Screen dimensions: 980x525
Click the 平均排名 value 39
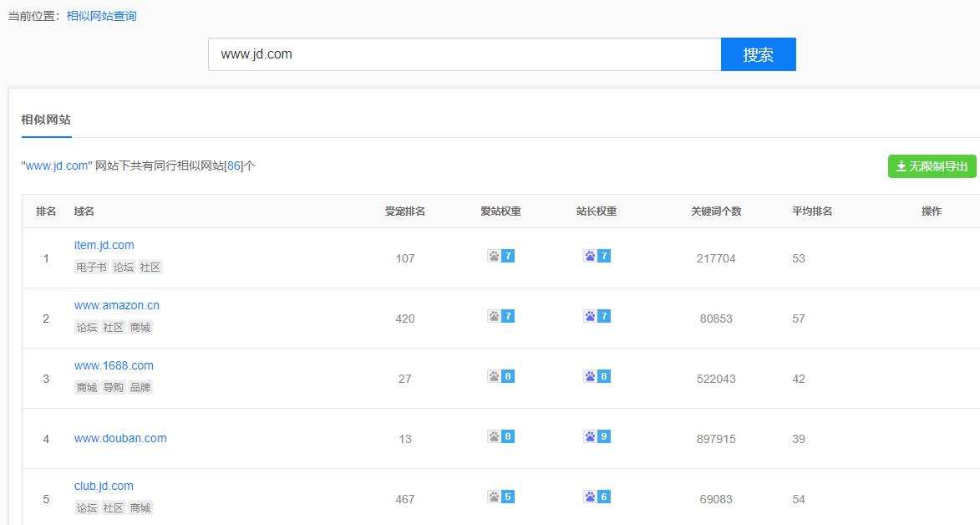click(x=799, y=439)
